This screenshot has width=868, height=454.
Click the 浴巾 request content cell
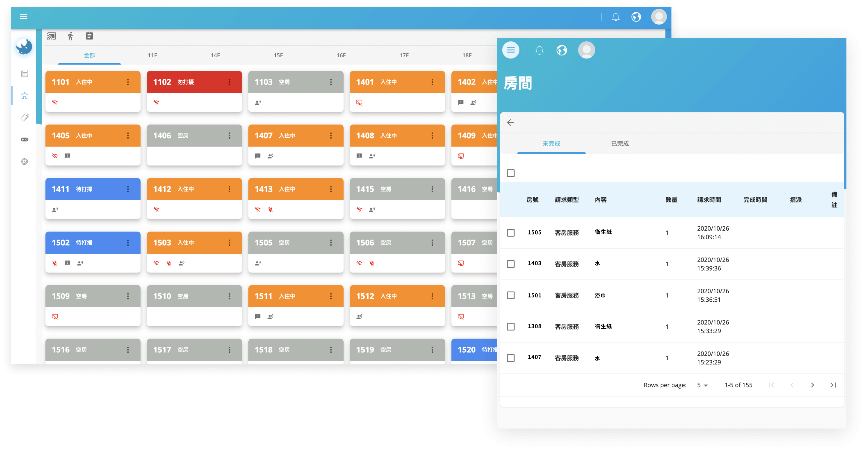click(600, 295)
